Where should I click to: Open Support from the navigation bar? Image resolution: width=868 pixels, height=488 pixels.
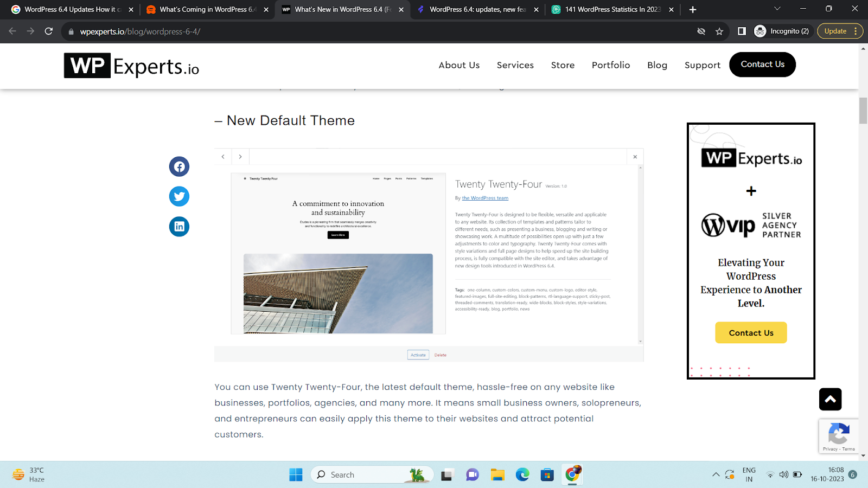tap(703, 65)
